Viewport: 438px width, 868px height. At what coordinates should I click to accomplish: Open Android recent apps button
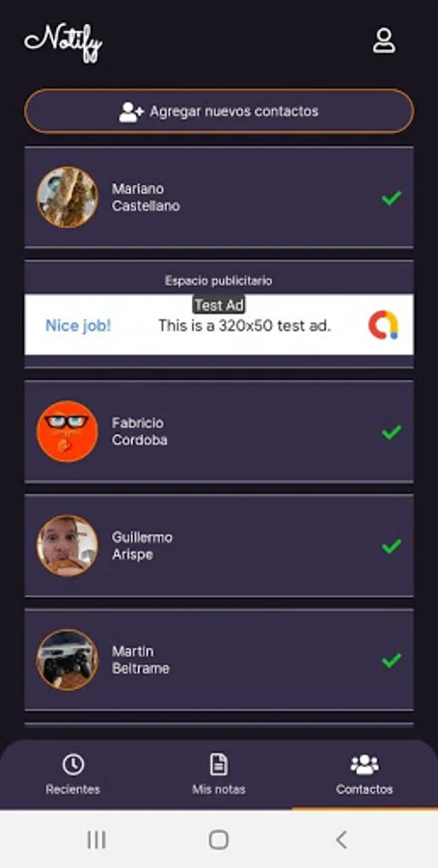pyautogui.click(x=96, y=840)
